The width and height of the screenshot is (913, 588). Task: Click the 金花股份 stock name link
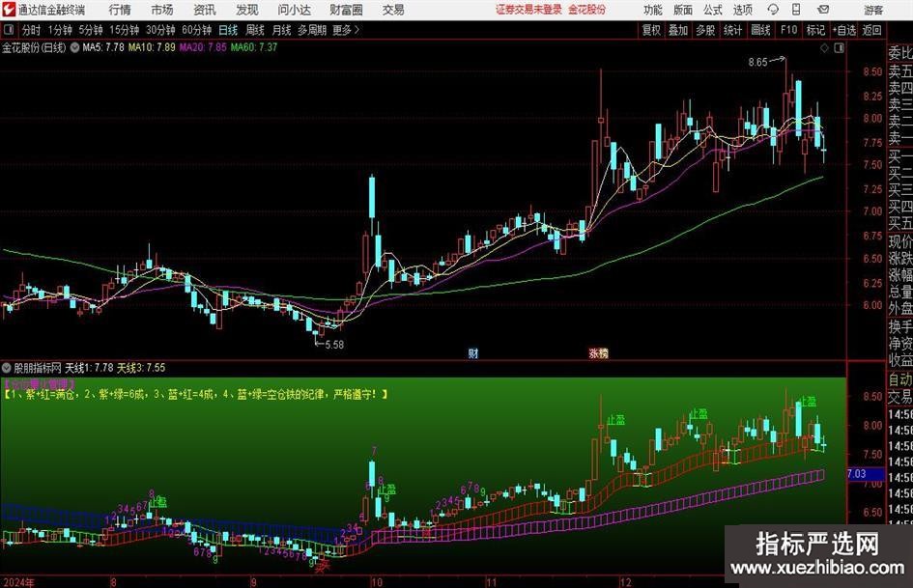(587, 10)
